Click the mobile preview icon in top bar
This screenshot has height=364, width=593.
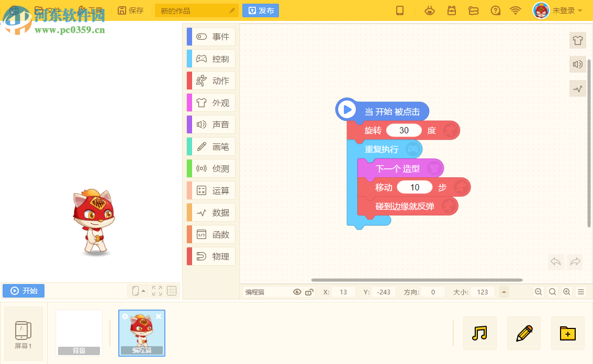click(x=400, y=10)
